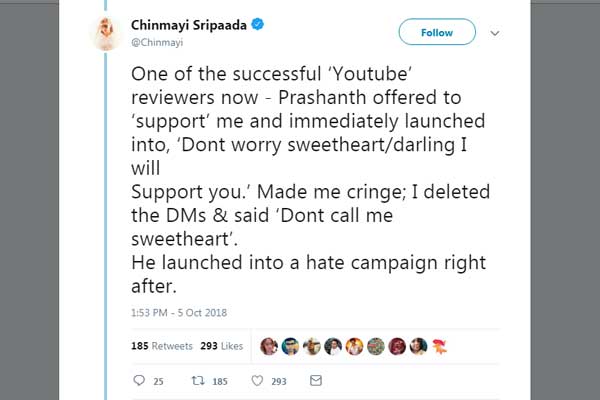
Task: Open the fifth liker avatar with orange background
Action: (x=354, y=346)
